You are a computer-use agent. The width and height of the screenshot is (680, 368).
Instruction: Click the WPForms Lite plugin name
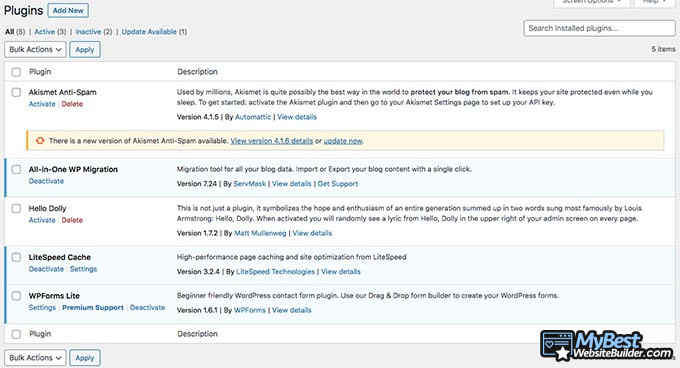(54, 296)
